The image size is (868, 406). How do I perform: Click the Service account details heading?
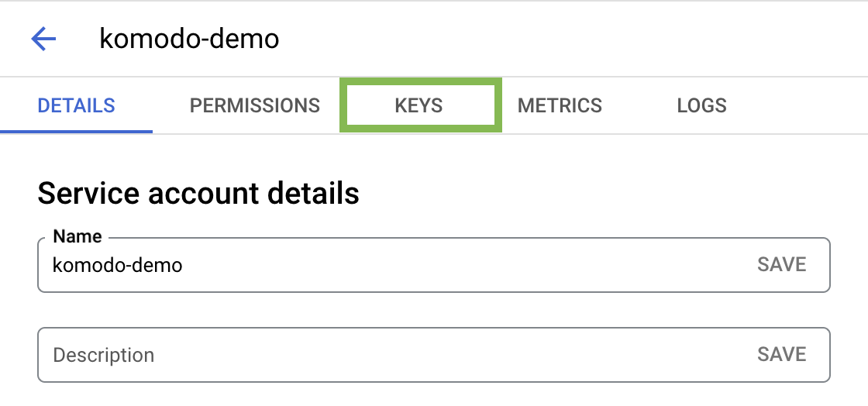click(198, 194)
